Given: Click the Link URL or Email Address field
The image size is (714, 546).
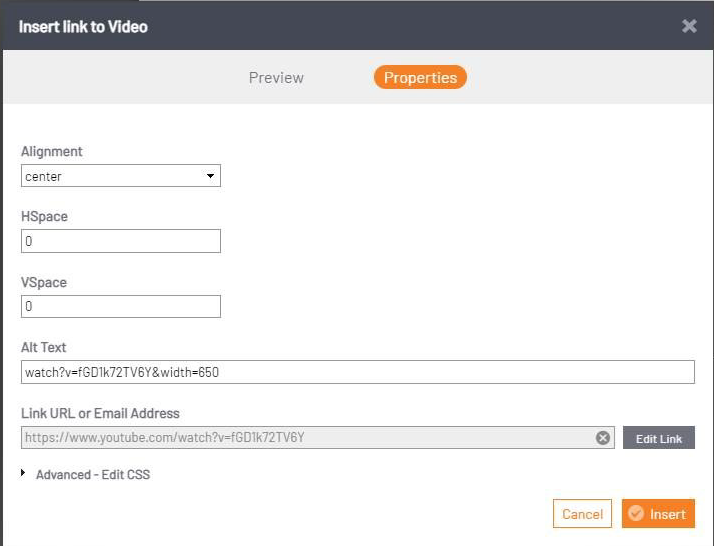Looking at the screenshot, I should (317, 438).
